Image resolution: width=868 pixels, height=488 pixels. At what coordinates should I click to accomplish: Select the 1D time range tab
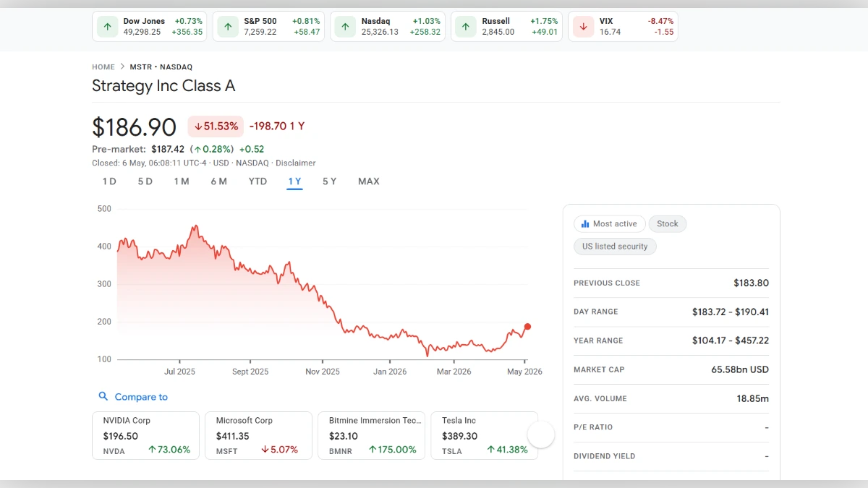(109, 181)
